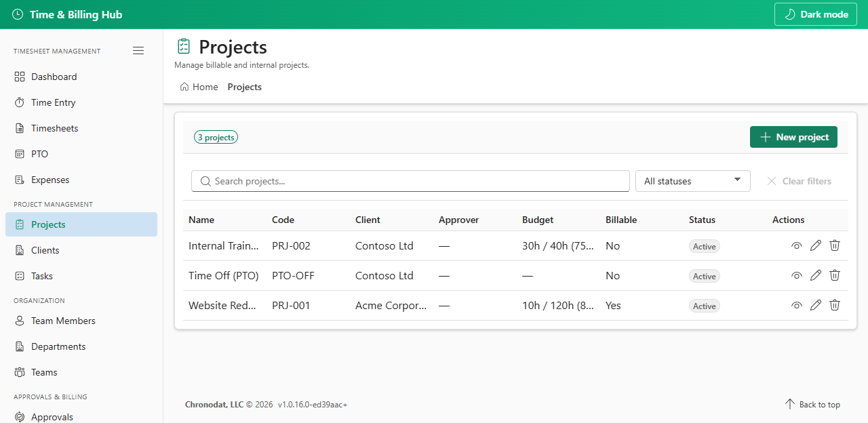The height and width of the screenshot is (423, 868).
Task: Click the Clients sidebar icon
Action: tap(19, 250)
